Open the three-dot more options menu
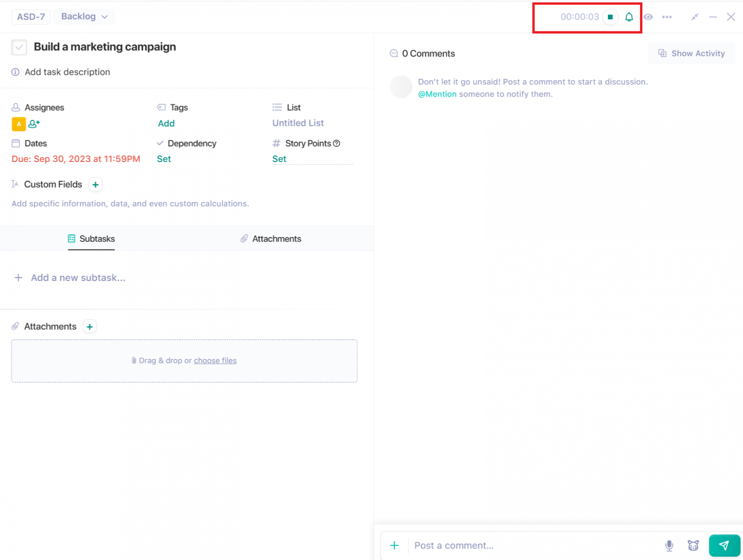The width and height of the screenshot is (743, 560). coord(667,17)
